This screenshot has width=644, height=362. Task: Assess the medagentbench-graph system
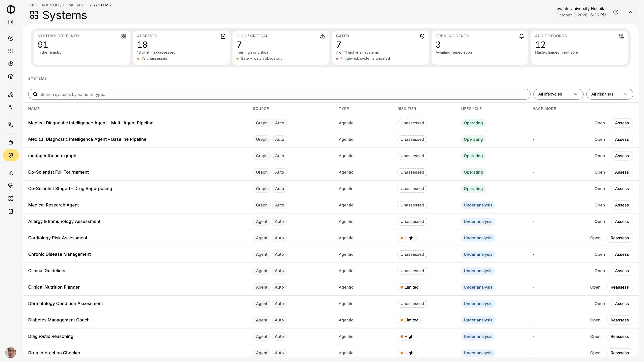(x=622, y=156)
